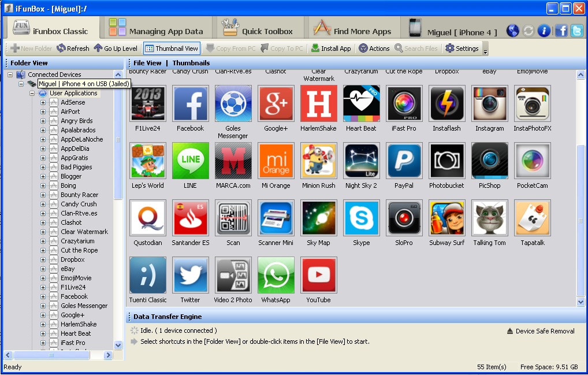The width and height of the screenshot is (588, 375).
Task: Click the Google+ app icon
Action: coord(276,103)
